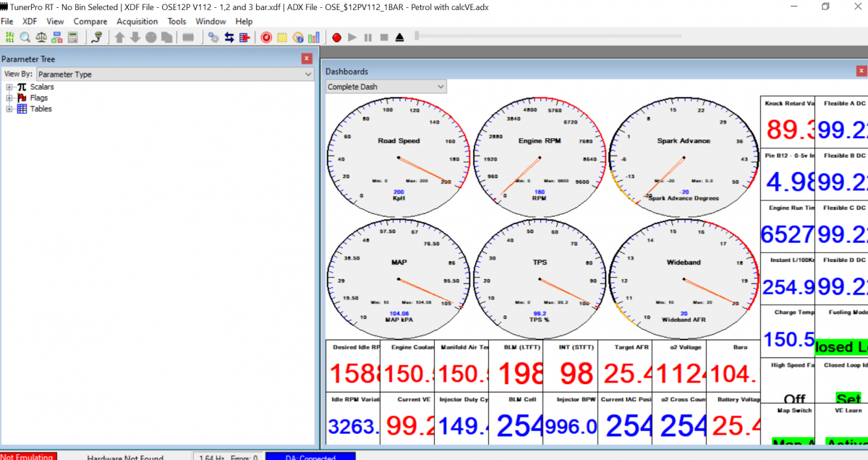Click the red round gauge toolbar icon

(x=266, y=37)
